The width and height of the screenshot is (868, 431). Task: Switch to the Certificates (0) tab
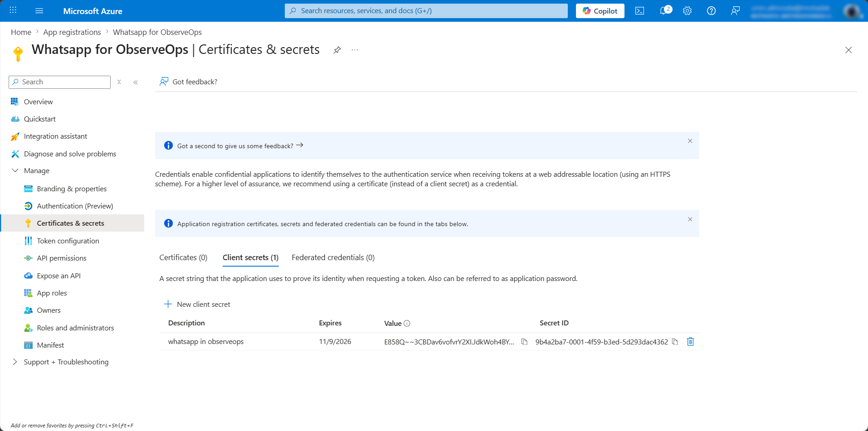183,257
